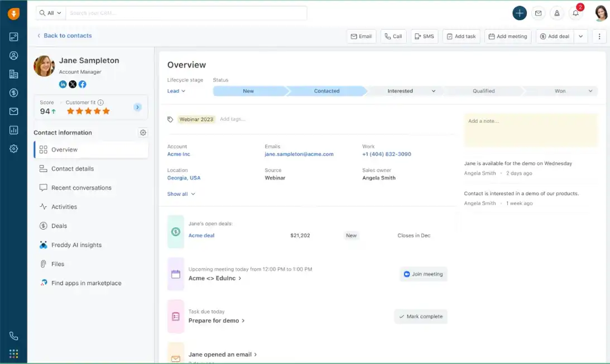Image resolution: width=610 pixels, height=364 pixels.
Task: Click the Customer fit info icon
Action: pos(101,103)
